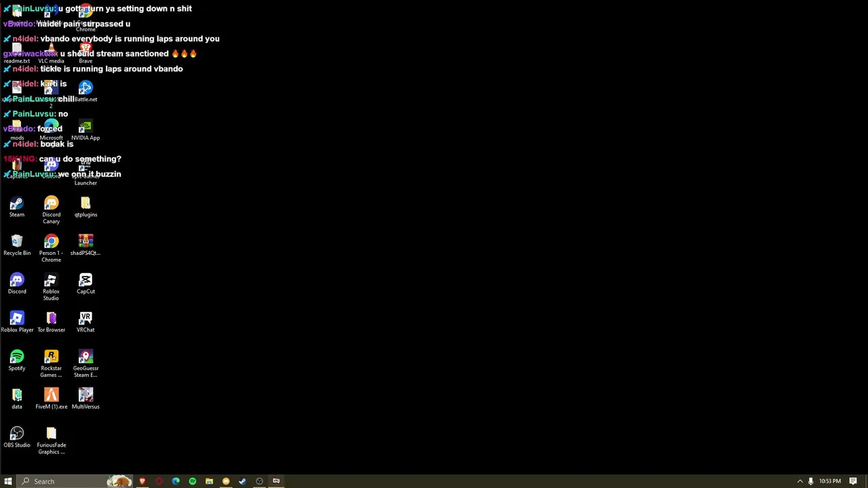The width and height of the screenshot is (868, 488).
Task: Open the Brave desktop shortcut
Action: click(x=85, y=53)
